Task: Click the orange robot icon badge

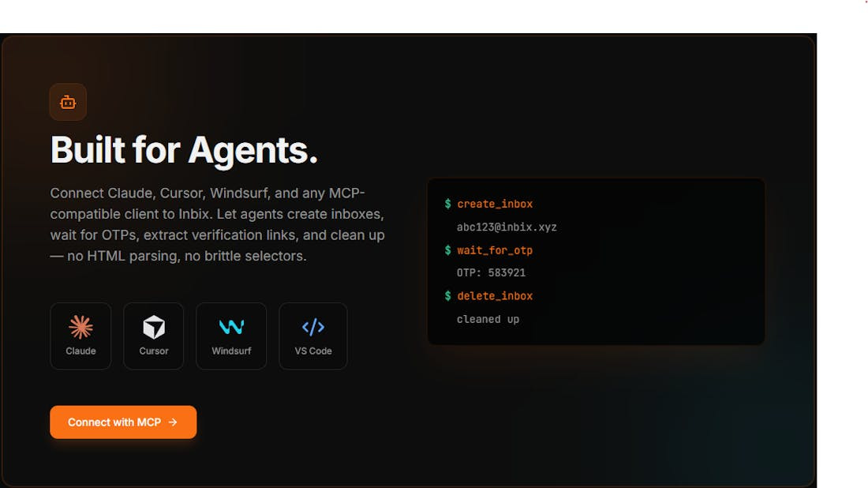Action: (x=68, y=102)
